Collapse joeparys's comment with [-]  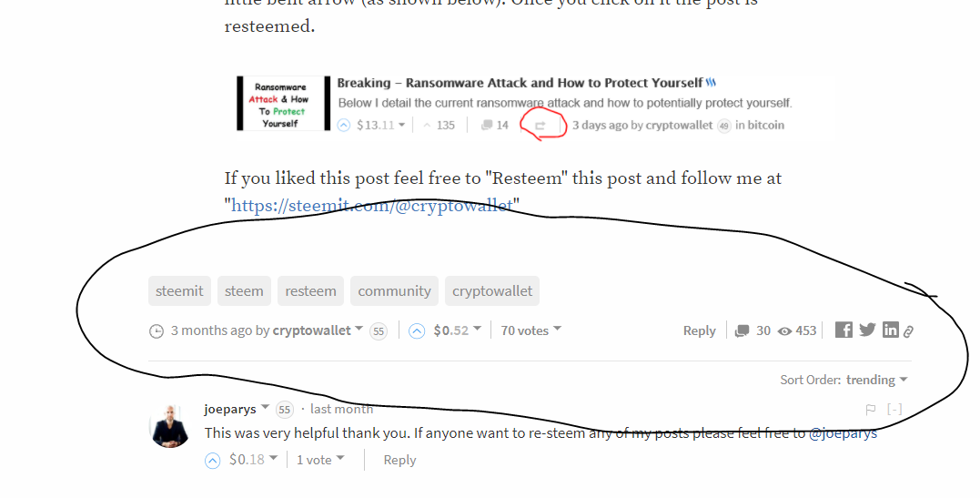pos(894,409)
